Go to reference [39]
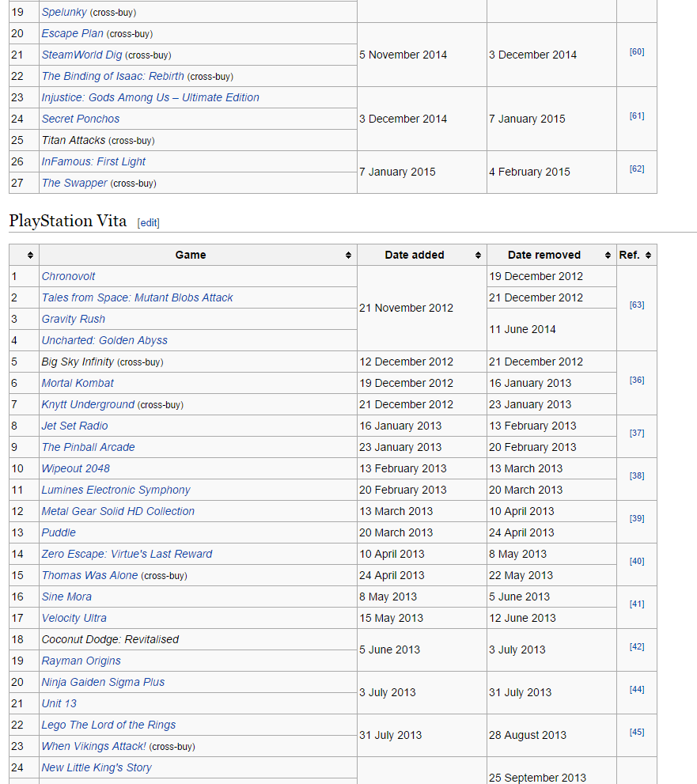The width and height of the screenshot is (697, 784). [x=637, y=518]
